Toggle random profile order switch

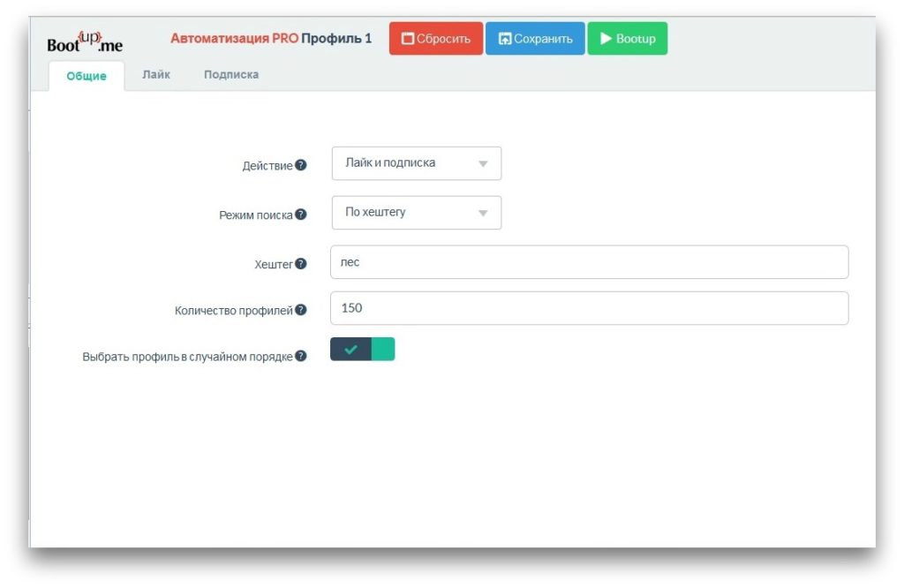click(363, 350)
